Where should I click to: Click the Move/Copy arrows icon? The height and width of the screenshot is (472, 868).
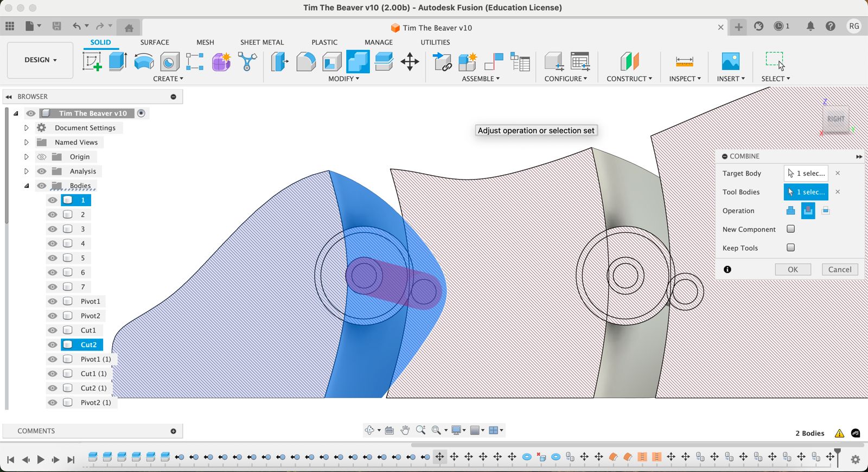click(410, 61)
